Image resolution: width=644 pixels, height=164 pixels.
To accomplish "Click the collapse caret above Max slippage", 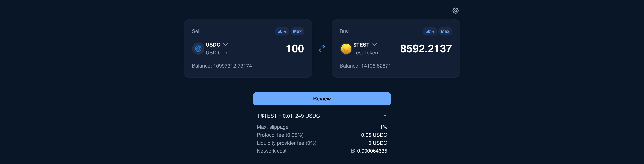I will point(385,116).
